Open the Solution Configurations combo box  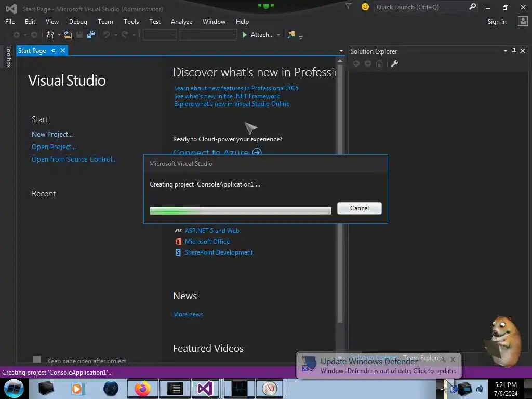tap(159, 35)
